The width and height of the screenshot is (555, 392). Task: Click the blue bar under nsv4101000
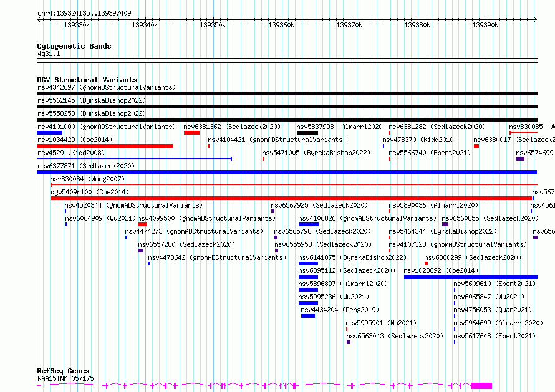pos(49,133)
